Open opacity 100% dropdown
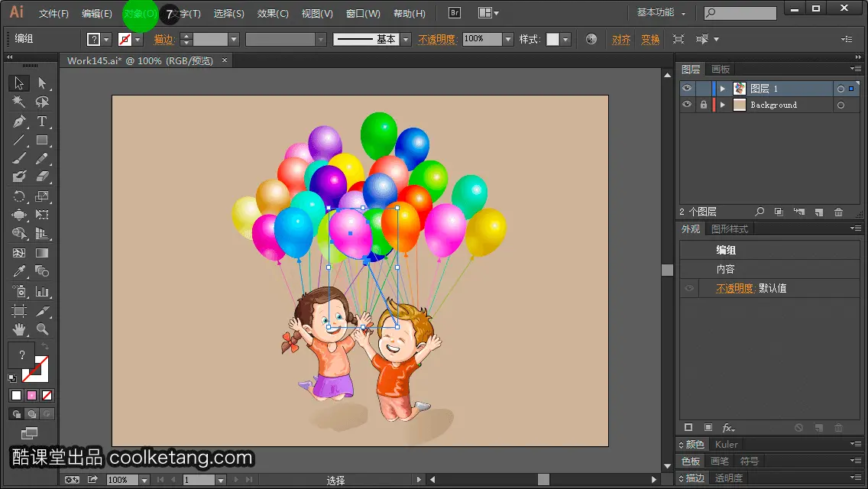The height and width of the screenshot is (489, 868). click(508, 39)
